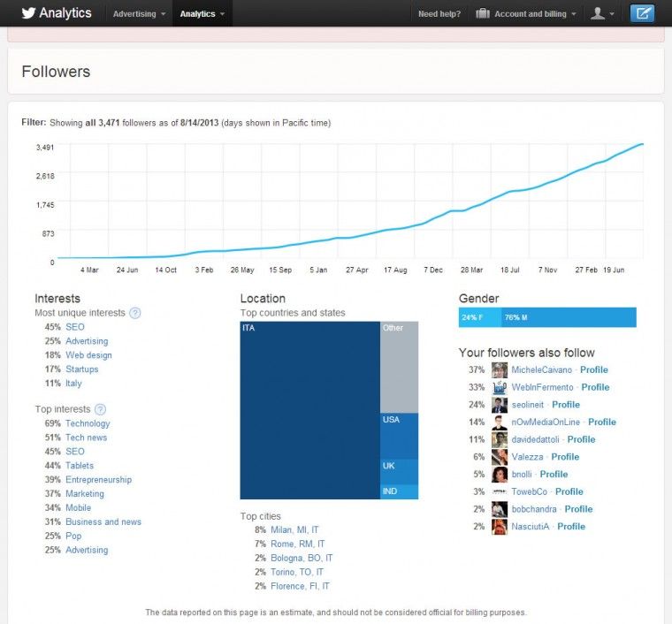Open the Entrepreneurship interest link
This screenshot has height=624, width=672.
pos(98,480)
